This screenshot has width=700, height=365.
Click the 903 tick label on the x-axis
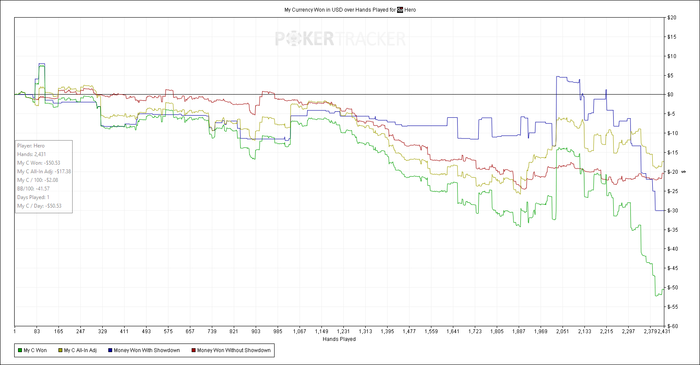(255, 332)
